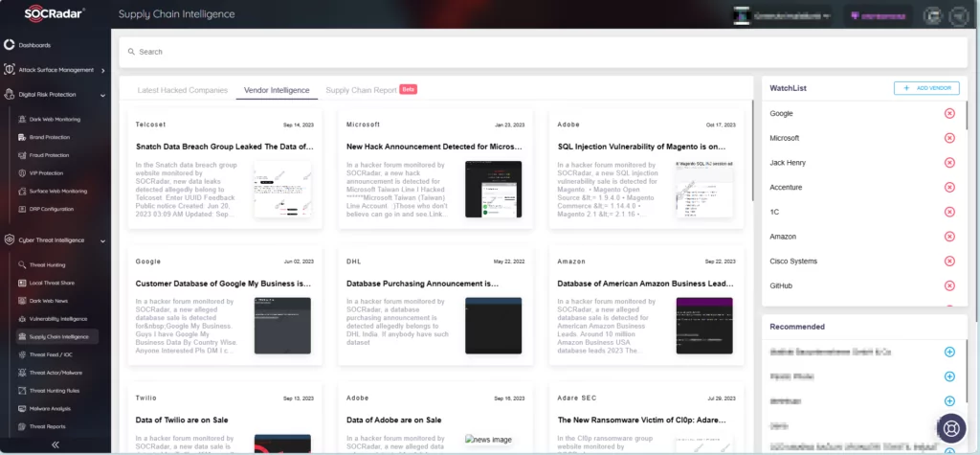Open Threat Hunting in sidebar
Screen dimensions: 980x455
tap(46, 264)
